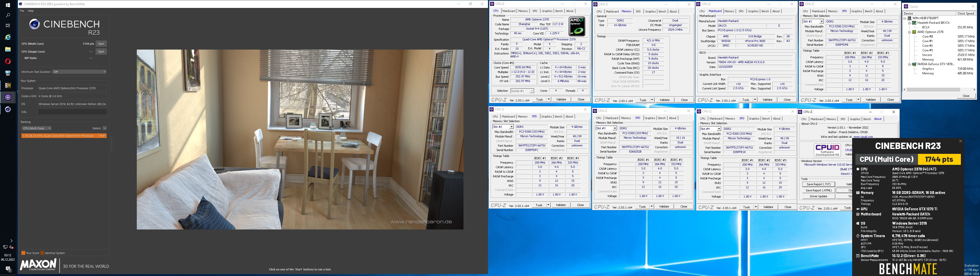Open the Slot #1 memory slot dropdown

click(x=813, y=22)
